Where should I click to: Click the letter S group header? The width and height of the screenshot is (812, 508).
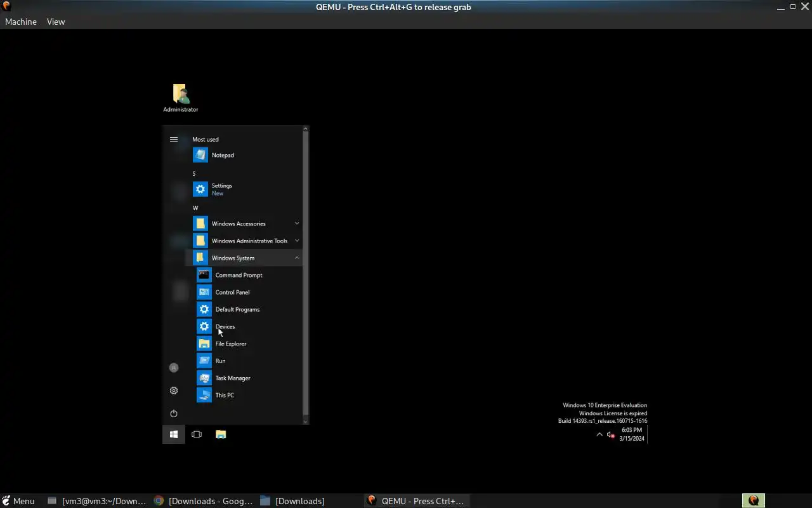coord(194,173)
